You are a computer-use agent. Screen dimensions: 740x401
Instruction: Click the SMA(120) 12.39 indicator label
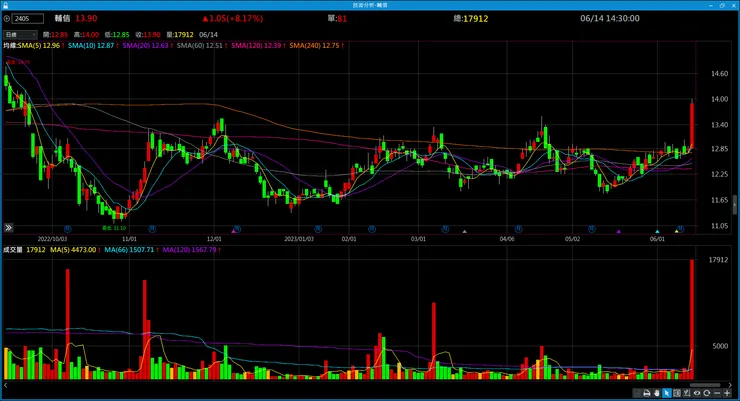258,45
